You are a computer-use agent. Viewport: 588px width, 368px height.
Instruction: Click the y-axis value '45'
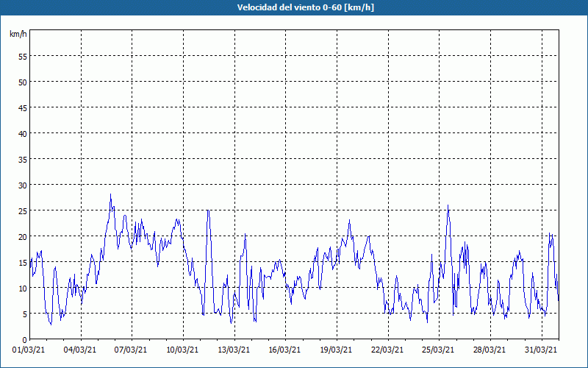click(x=23, y=107)
